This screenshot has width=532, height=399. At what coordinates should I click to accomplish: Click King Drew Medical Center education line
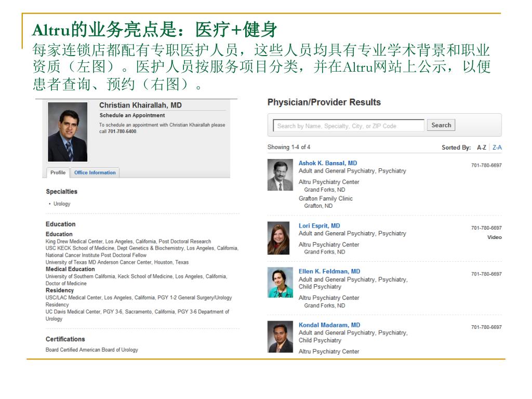click(x=128, y=241)
